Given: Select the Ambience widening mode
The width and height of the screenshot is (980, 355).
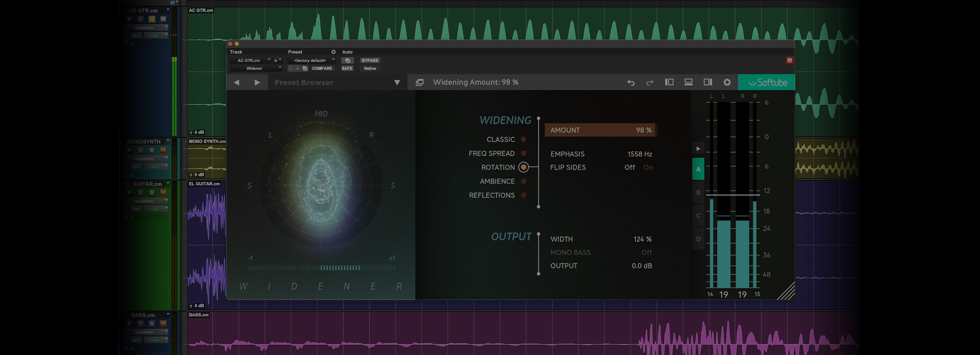Looking at the screenshot, I should 524,182.
